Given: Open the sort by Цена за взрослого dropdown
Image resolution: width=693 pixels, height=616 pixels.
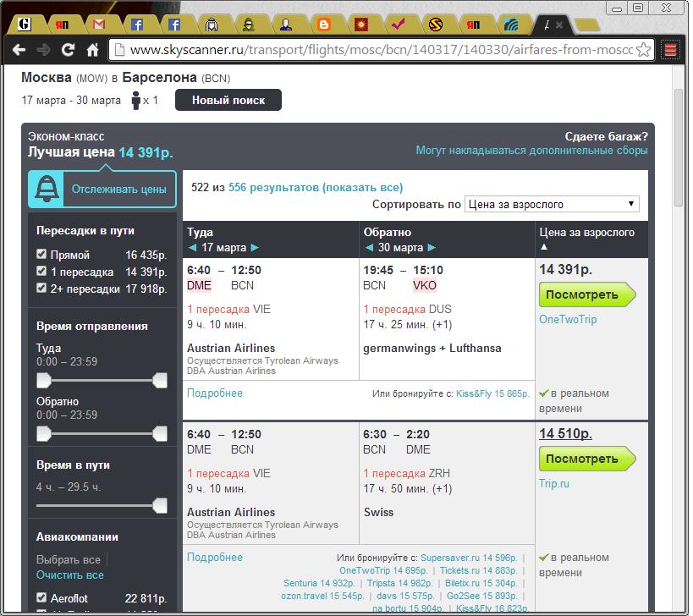Looking at the screenshot, I should pyautogui.click(x=552, y=204).
